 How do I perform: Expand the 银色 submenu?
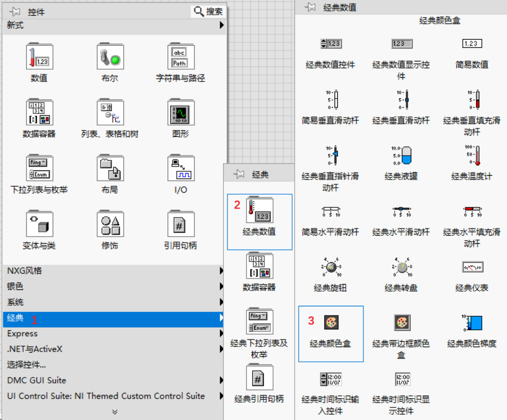coord(221,286)
